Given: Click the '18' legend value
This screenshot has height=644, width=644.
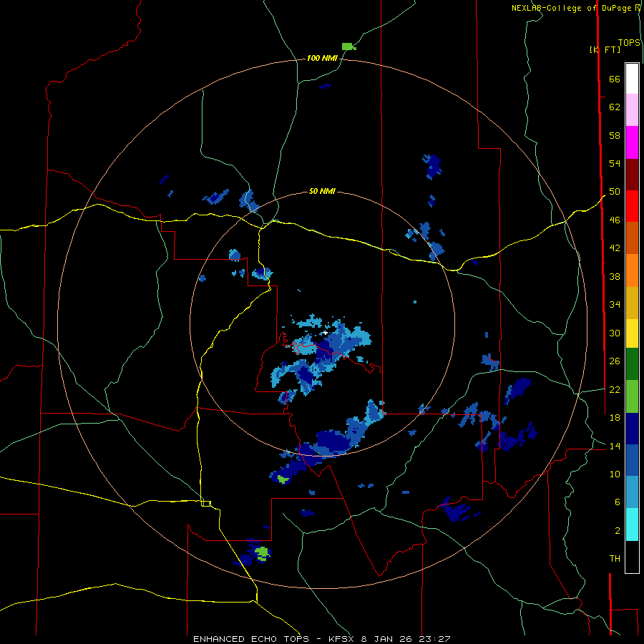Looking at the screenshot, I should click(615, 417).
